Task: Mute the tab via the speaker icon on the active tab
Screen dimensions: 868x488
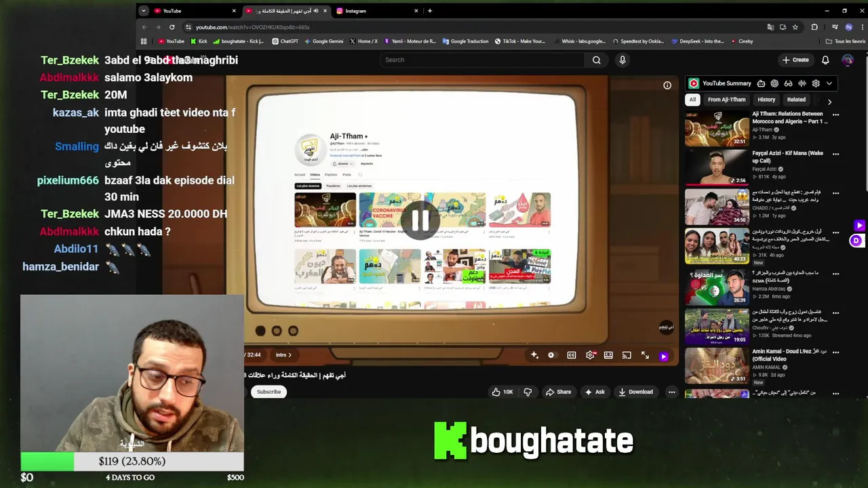Action: [x=315, y=11]
